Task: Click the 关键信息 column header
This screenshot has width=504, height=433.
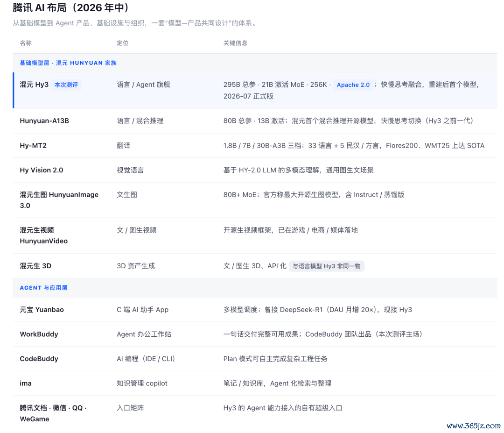Action: pyautogui.click(x=235, y=43)
